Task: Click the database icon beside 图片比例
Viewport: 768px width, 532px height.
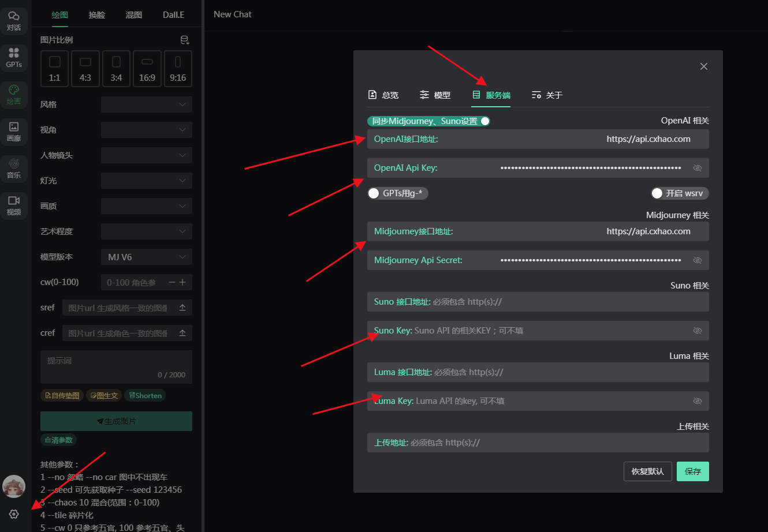Action: (x=185, y=40)
